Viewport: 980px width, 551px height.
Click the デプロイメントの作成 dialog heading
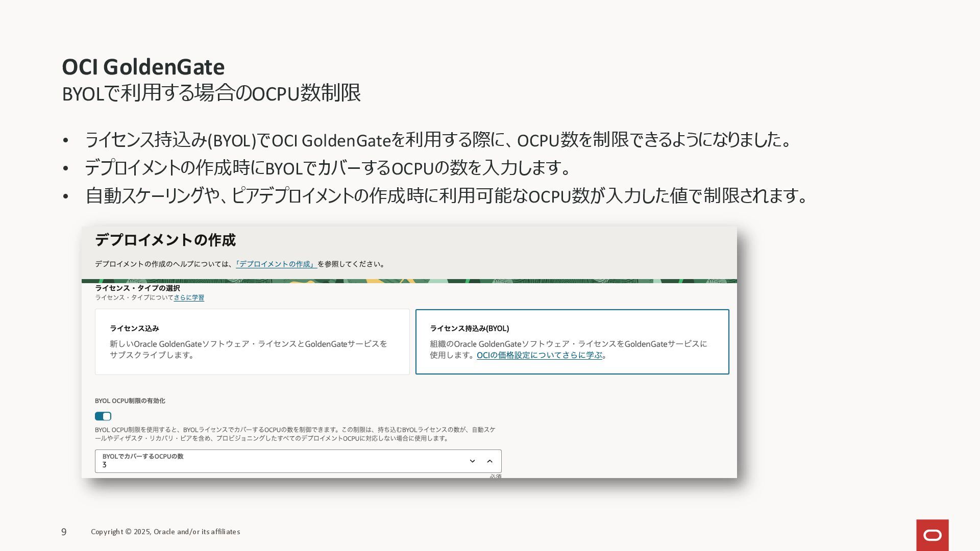pos(165,240)
